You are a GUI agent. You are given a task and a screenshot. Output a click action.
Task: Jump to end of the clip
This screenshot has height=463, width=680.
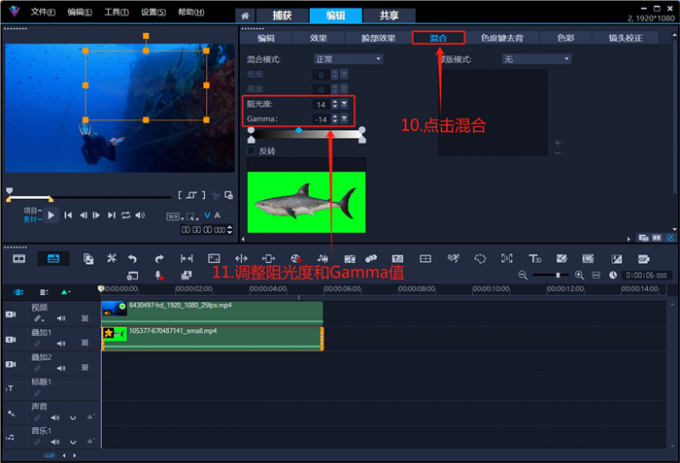[111, 215]
